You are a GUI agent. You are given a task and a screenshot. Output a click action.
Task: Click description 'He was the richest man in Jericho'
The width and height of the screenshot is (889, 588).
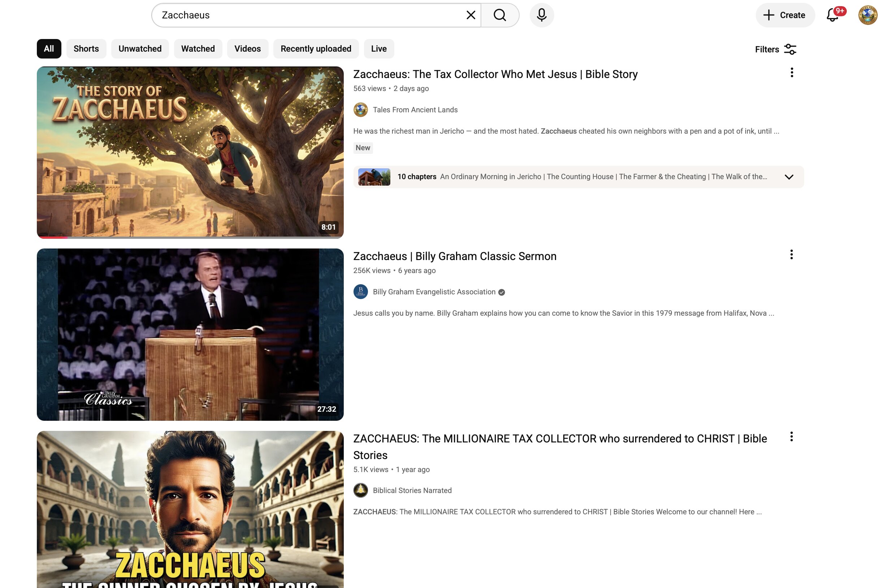tap(566, 131)
